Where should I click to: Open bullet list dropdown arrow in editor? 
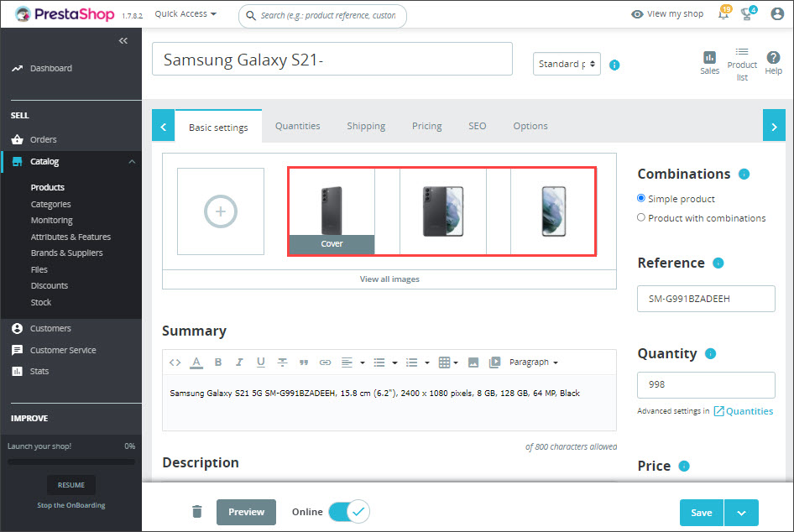click(395, 362)
